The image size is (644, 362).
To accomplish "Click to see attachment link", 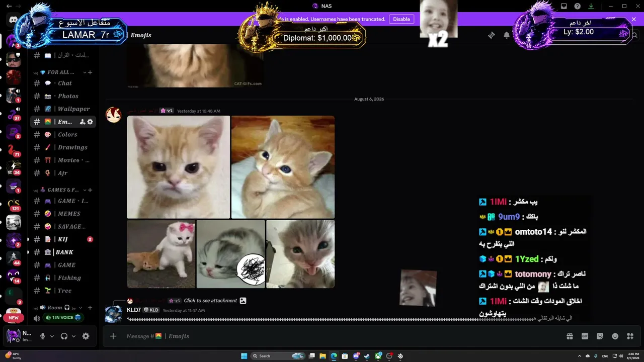I will point(210,301).
